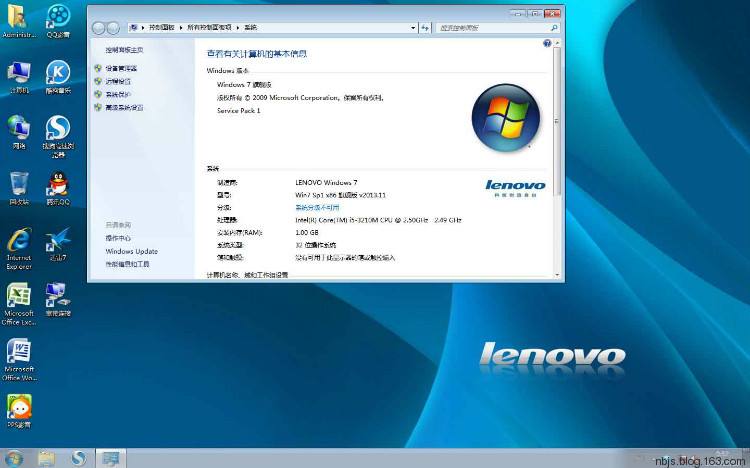Viewport: 750px width, 468px height.
Task: Expand the breadcrumb arrow before 控制面板
Action: point(143,28)
